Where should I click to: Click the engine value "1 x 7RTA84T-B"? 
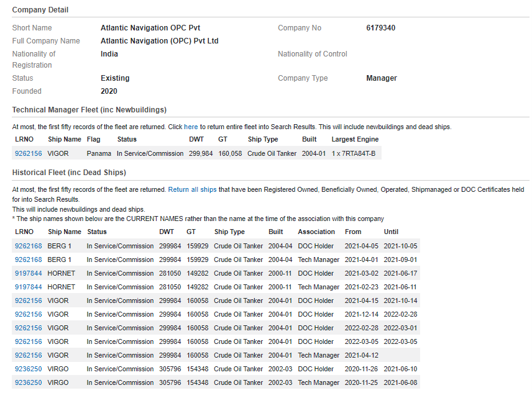(354, 153)
